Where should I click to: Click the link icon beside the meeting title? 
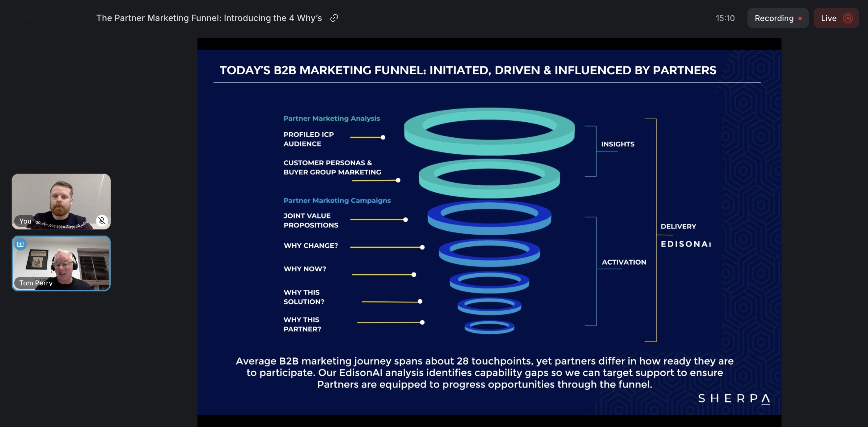(x=334, y=18)
